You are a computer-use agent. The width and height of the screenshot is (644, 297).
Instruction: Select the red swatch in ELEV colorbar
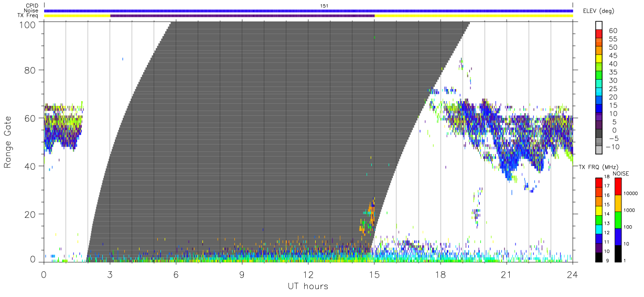coord(598,34)
